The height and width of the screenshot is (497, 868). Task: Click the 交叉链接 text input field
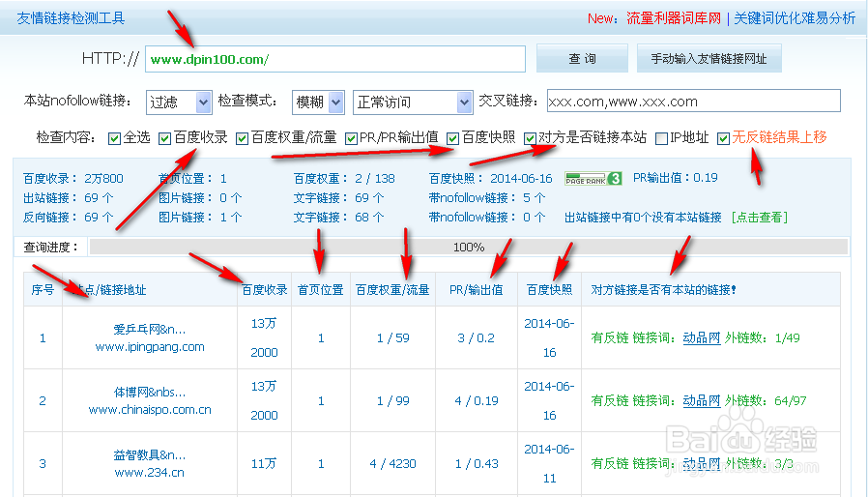tap(693, 102)
